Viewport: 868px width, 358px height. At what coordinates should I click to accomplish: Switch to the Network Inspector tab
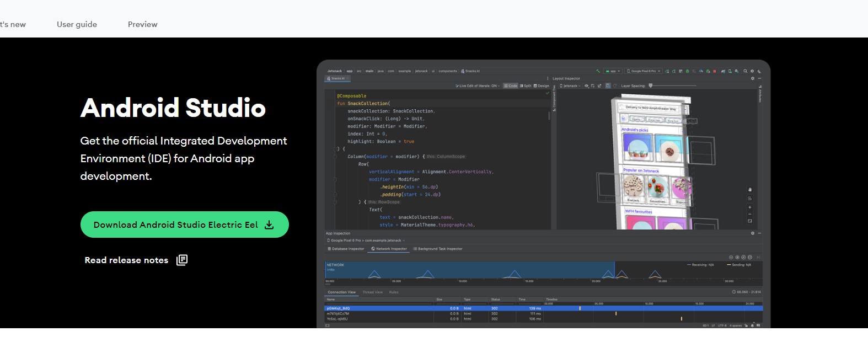pos(389,249)
